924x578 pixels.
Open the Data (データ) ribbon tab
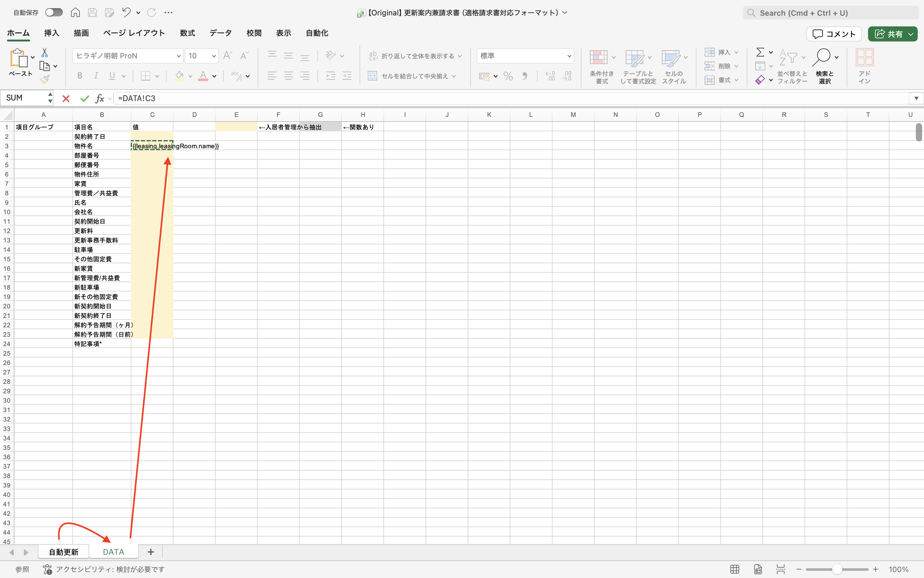[221, 33]
